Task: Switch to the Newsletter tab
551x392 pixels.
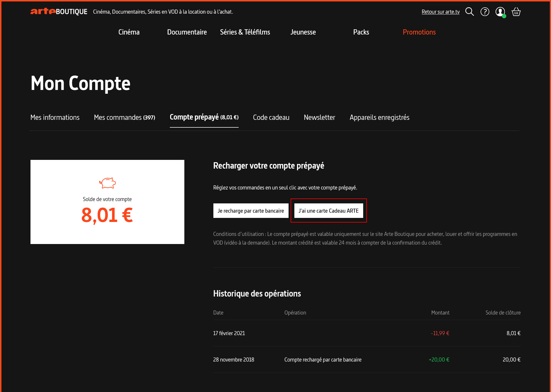Action: [319, 118]
